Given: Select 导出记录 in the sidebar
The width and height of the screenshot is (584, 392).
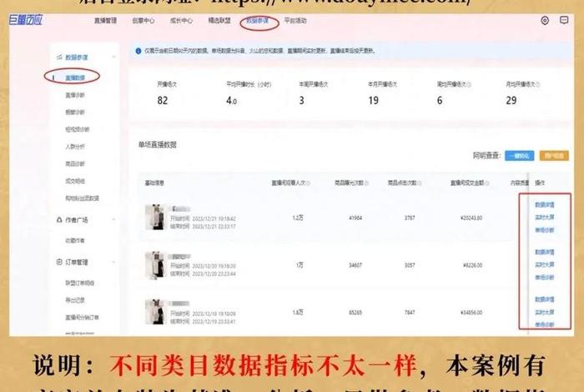Looking at the screenshot, I should [75, 300].
